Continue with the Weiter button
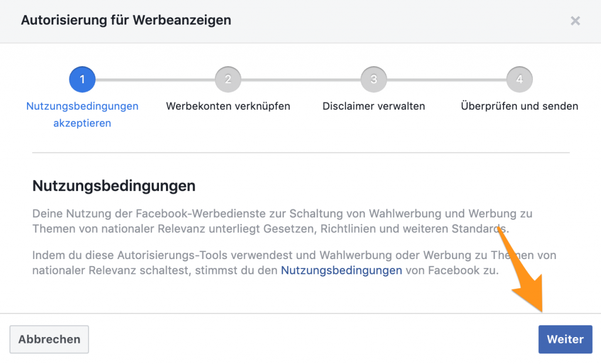The image size is (601, 364). tap(565, 339)
